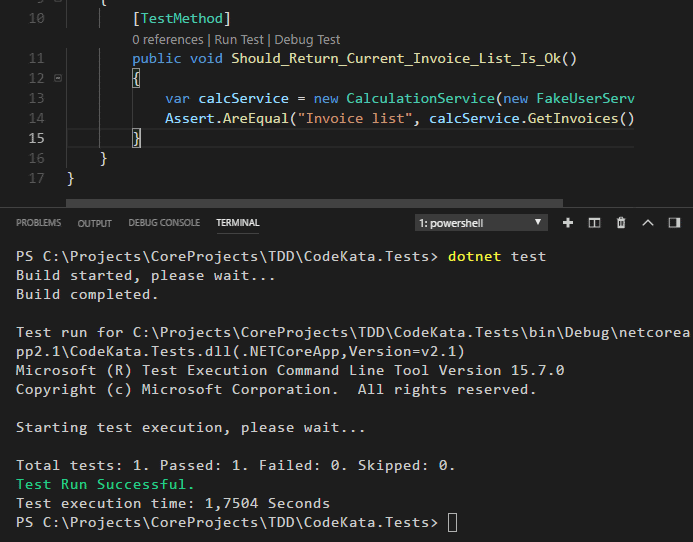Click the "Invoice list" string literal

click(x=355, y=118)
